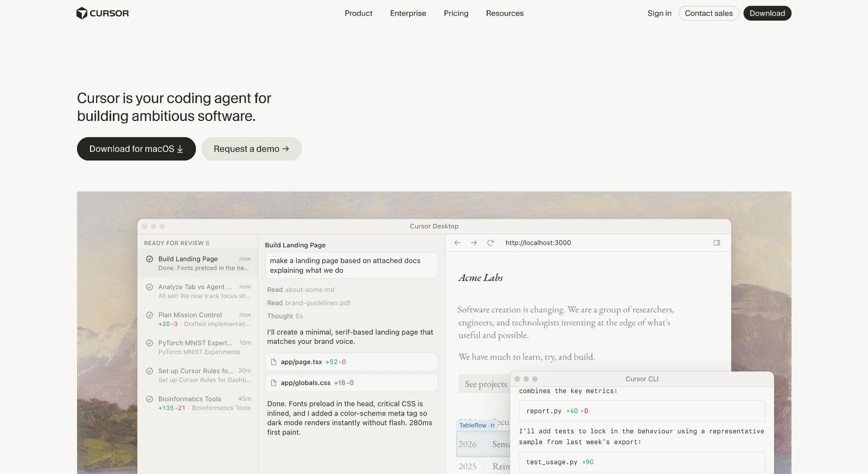
Task: Click 'See projects' button in preview
Action: coord(484,384)
